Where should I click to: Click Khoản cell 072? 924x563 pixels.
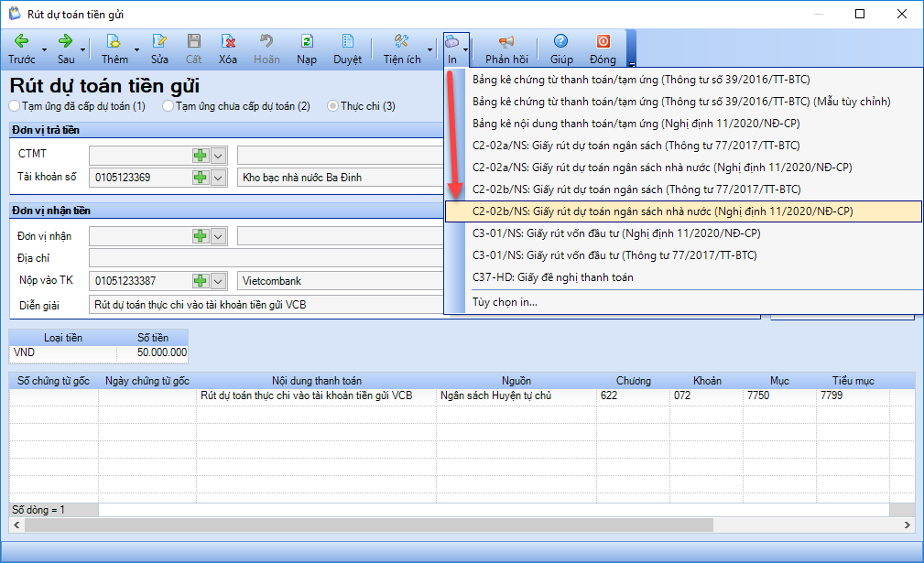(707, 395)
